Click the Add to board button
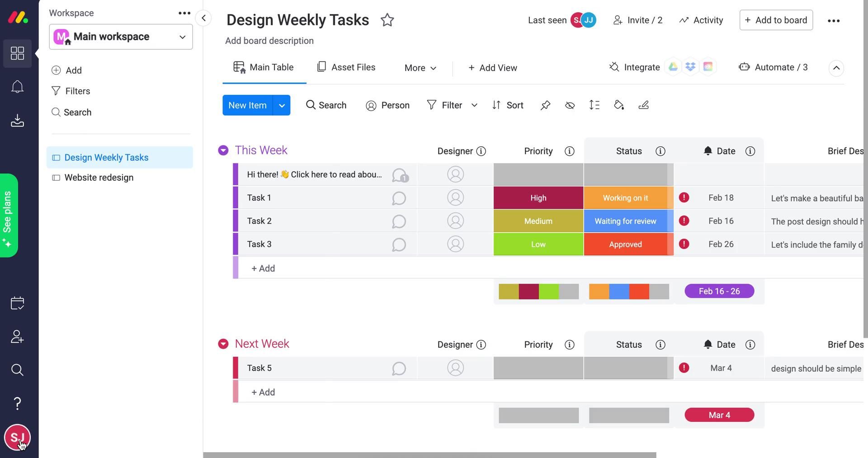The width and height of the screenshot is (868, 458). pos(776,20)
